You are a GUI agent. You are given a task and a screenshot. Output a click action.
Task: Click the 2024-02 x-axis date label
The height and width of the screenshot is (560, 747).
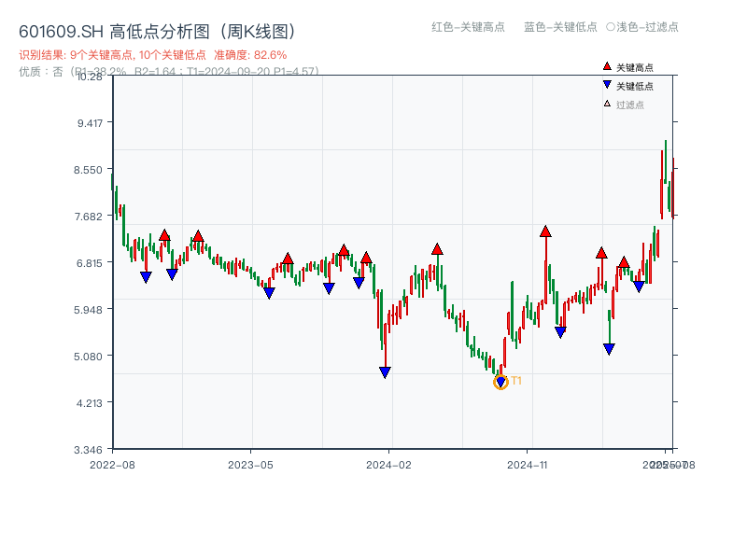[388, 465]
